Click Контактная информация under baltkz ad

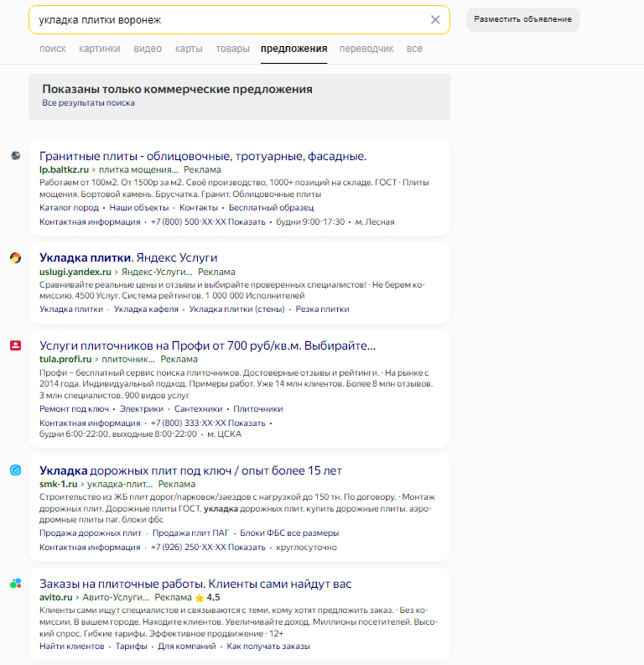tap(90, 222)
